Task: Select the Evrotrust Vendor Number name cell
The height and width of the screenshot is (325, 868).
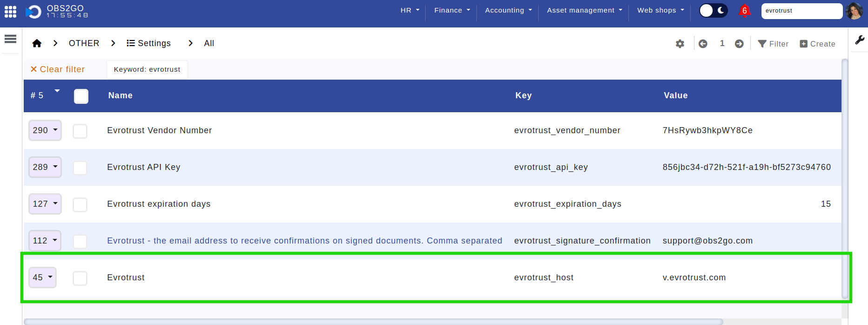Action: coord(160,130)
